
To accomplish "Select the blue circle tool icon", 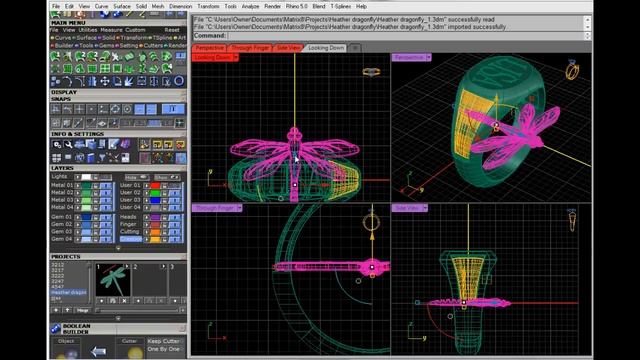I will [179, 81].
